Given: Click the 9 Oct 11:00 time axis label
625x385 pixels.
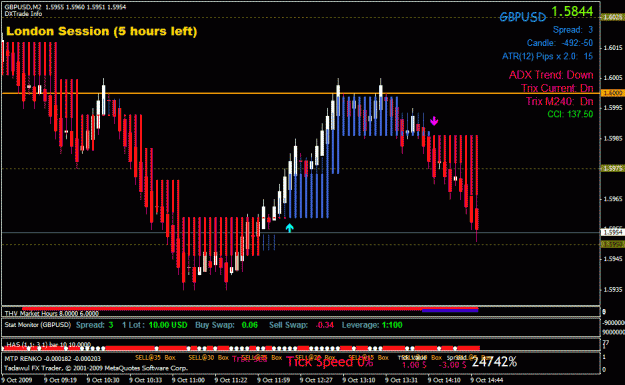Looking at the screenshot, I should [188, 380].
